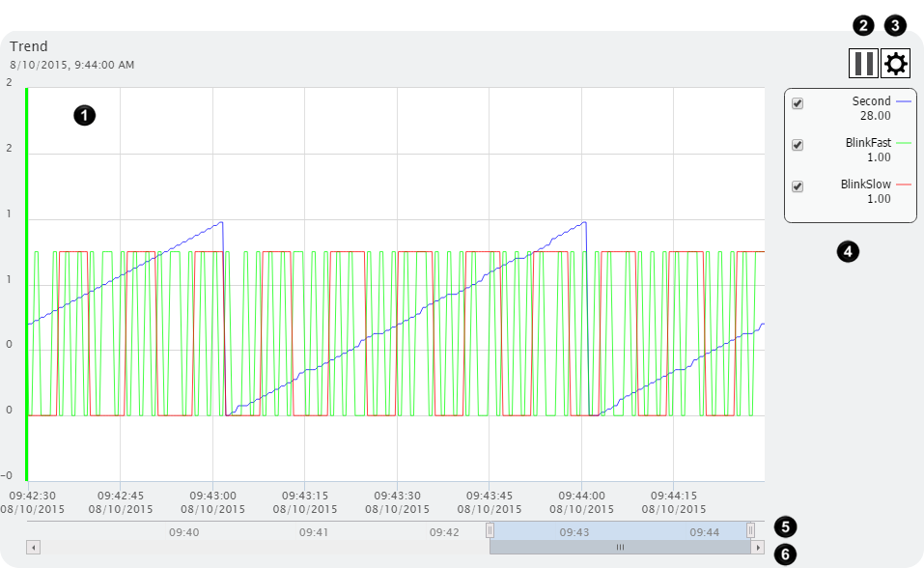Select the BlinkFast legend label
The image size is (924, 568).
coord(867,143)
